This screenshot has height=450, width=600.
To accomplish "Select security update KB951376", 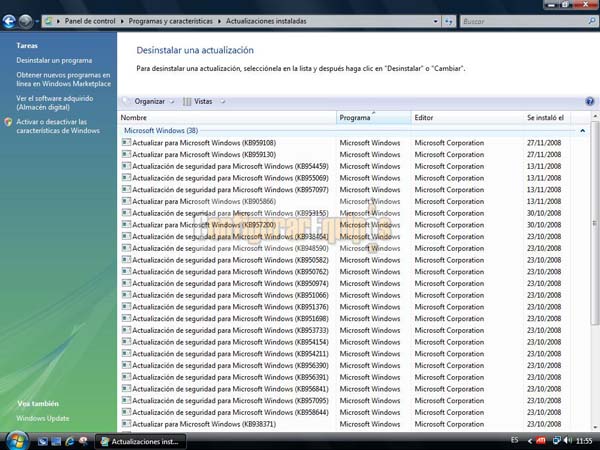I will coord(344,307).
